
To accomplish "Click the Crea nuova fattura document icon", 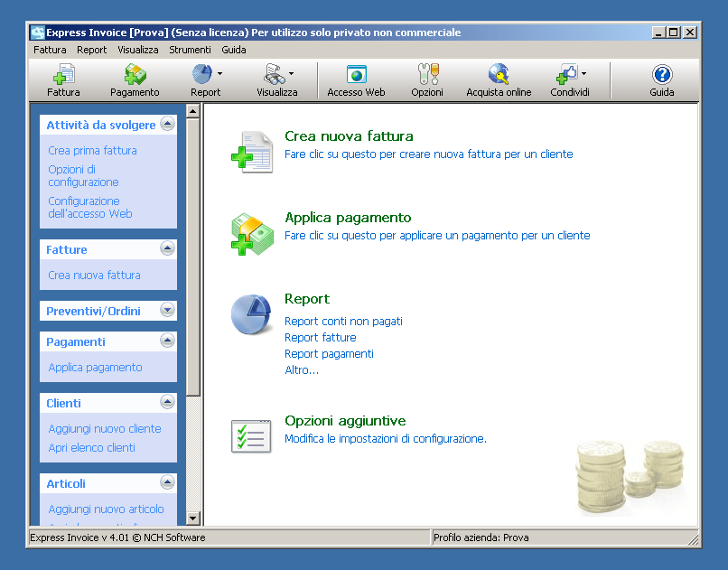I will coord(251,153).
